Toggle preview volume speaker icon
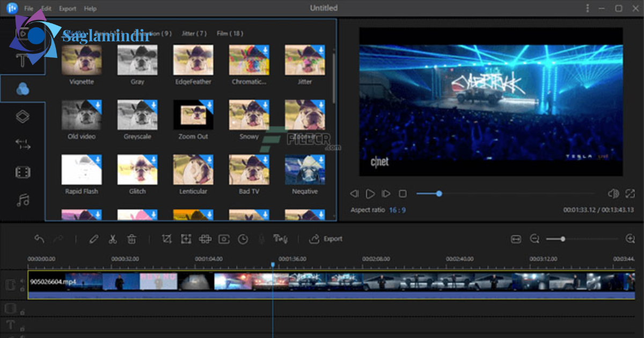Image resolution: width=644 pixels, height=338 pixels. click(x=613, y=194)
